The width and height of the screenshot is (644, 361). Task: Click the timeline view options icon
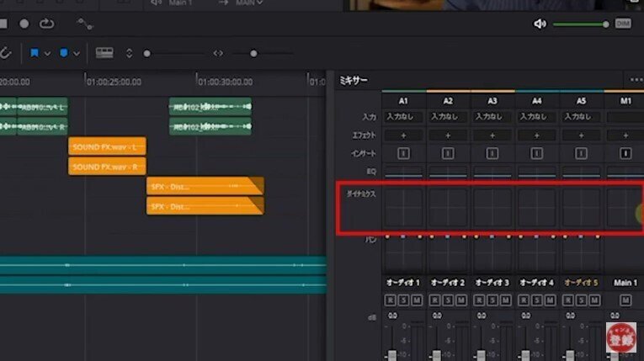pyautogui.click(x=104, y=53)
